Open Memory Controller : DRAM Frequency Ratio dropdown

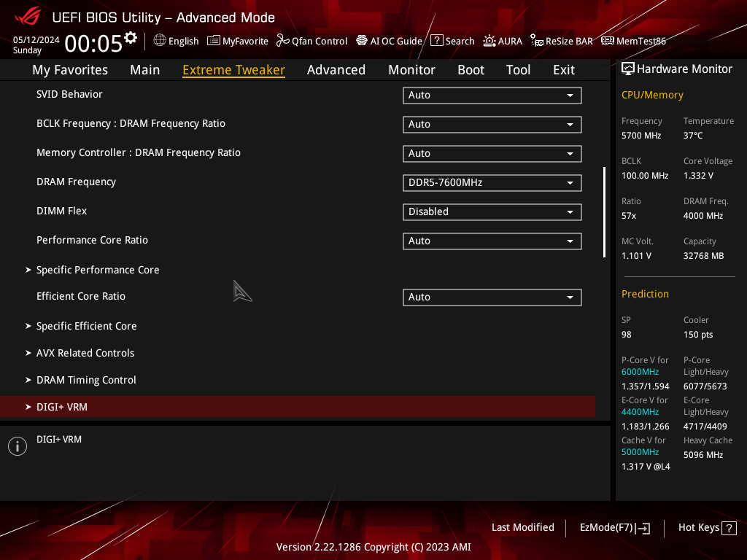492,153
